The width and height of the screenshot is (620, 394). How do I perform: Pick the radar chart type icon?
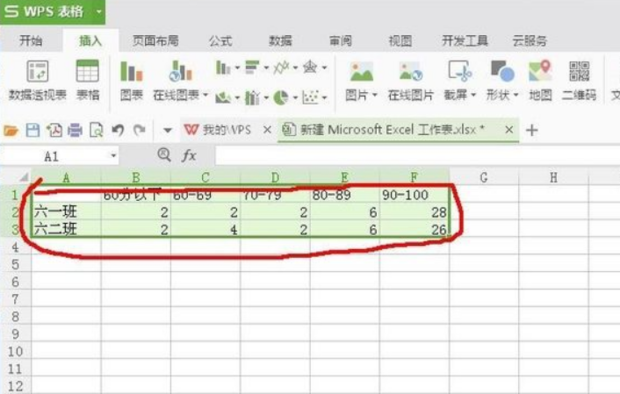click(x=310, y=67)
